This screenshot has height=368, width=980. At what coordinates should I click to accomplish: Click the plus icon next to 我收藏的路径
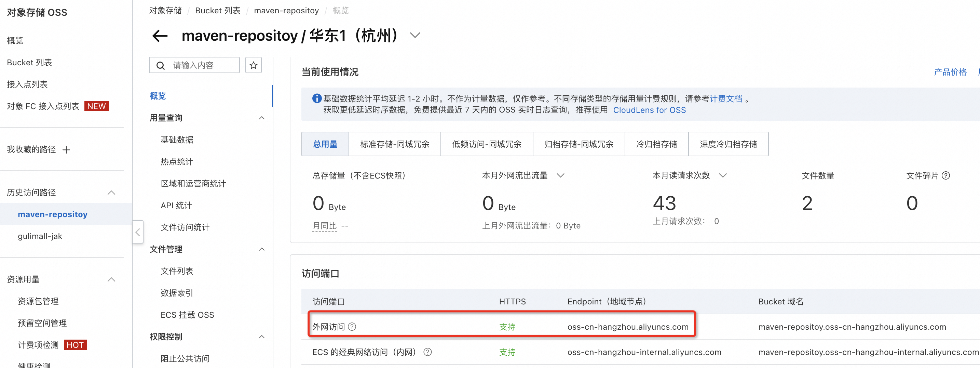67,149
